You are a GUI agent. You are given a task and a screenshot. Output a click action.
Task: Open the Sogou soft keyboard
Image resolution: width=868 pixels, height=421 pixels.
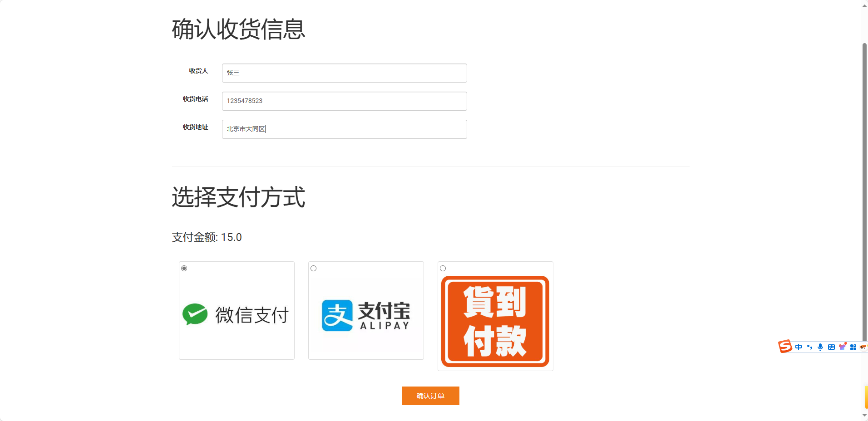[831, 347]
